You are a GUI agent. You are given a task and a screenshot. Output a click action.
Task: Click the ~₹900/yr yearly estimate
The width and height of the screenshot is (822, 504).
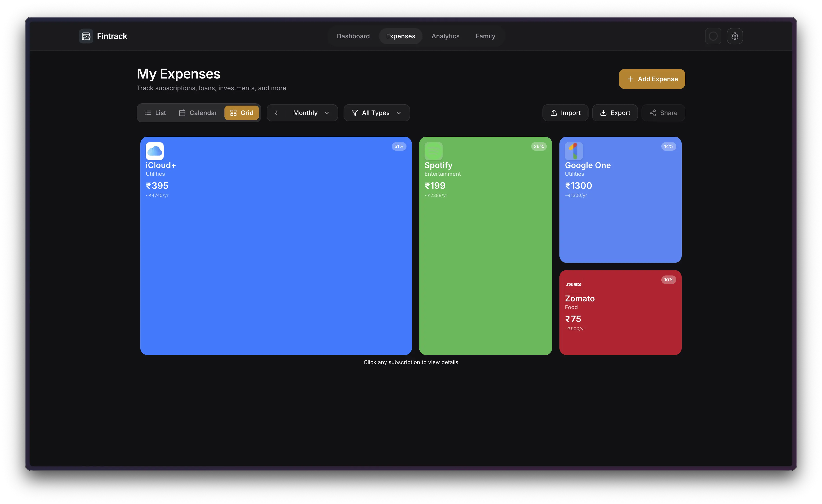tap(575, 329)
